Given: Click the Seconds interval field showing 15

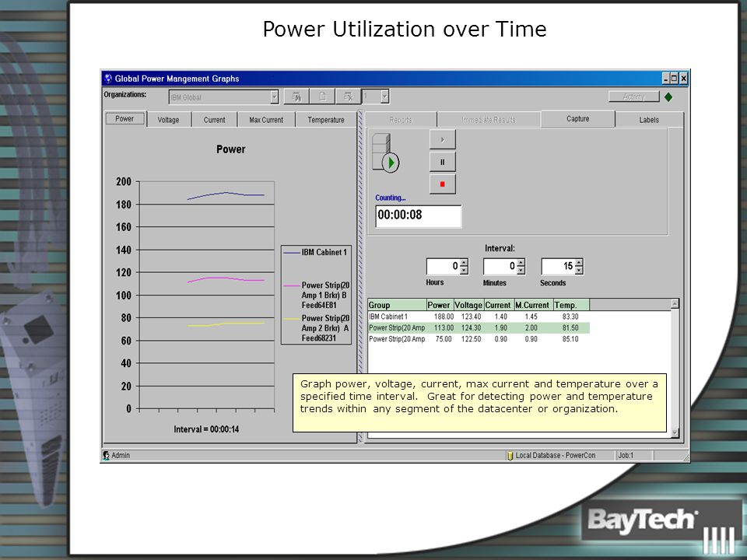Looking at the screenshot, I should tap(559, 266).
